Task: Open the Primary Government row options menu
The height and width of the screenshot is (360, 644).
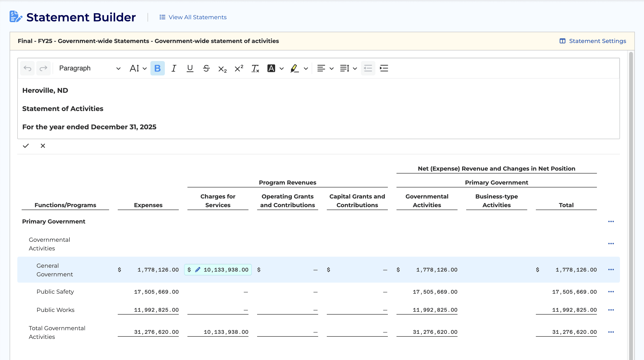Action: pyautogui.click(x=612, y=222)
